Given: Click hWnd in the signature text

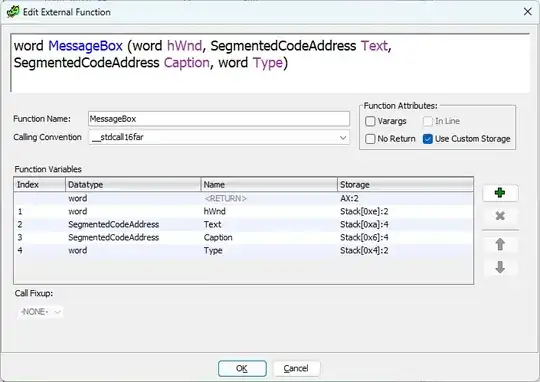Looking at the screenshot, I should (x=184, y=46).
